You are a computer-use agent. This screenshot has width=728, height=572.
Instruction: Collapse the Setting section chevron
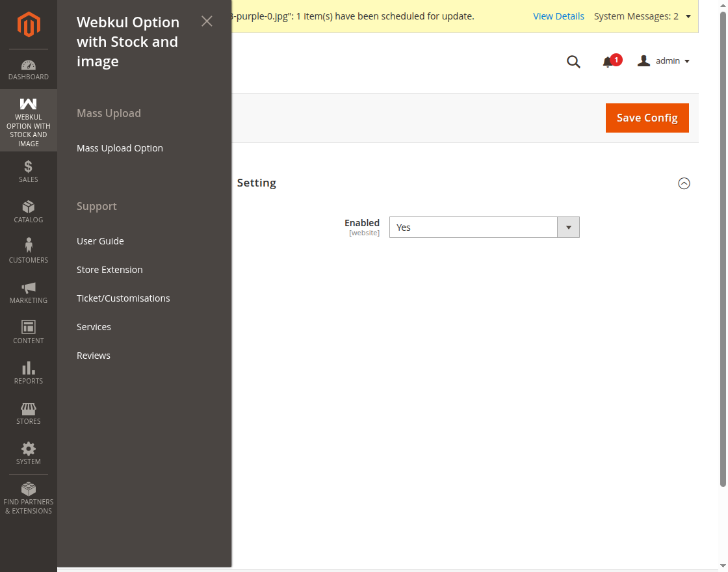point(684,183)
